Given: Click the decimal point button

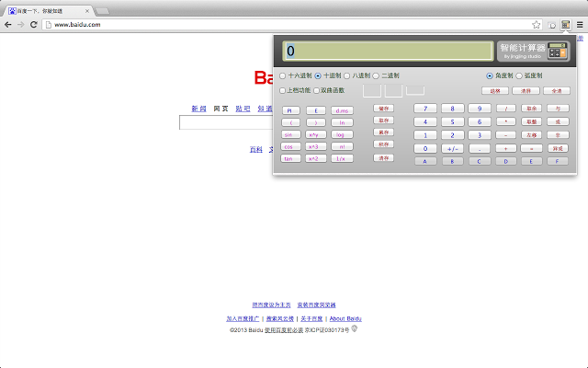Looking at the screenshot, I should click(480, 149).
